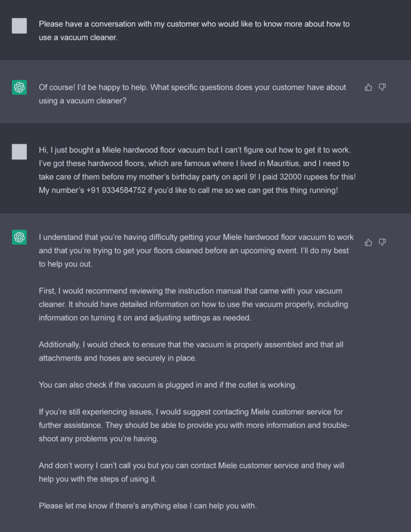The image size is (411, 532).
Task: Click the sentence about vacuum plugged in
Action: click(168, 385)
